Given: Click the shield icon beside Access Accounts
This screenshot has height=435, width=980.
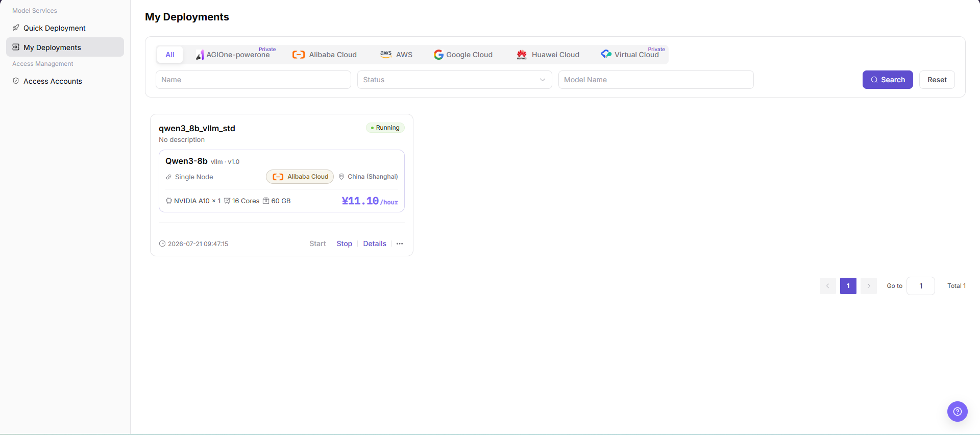Looking at the screenshot, I should click(16, 81).
